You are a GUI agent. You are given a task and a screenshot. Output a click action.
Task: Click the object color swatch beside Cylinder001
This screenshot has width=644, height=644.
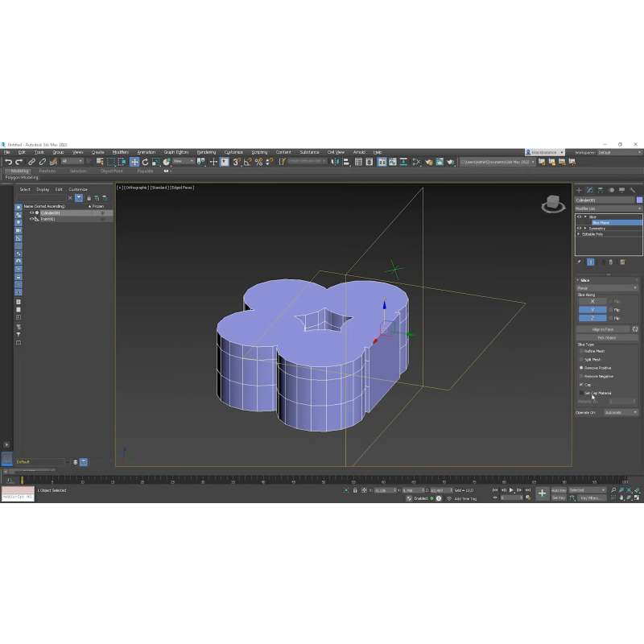pyautogui.click(x=639, y=200)
